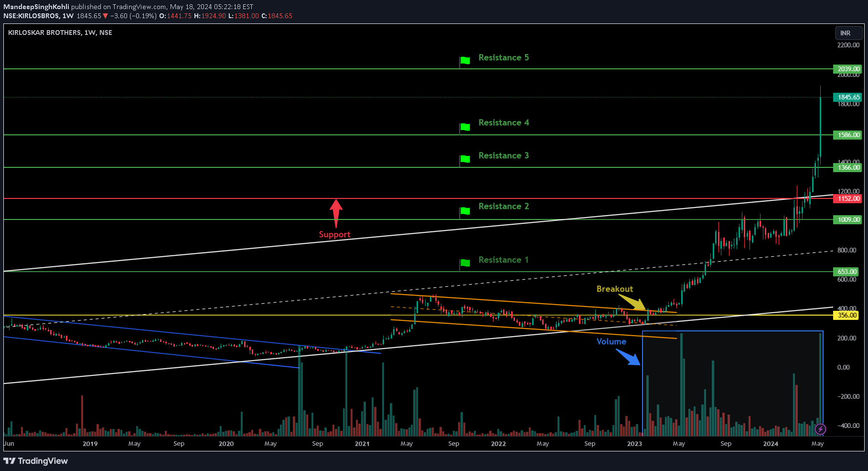Select the 'Resistance 3' text label

(504, 155)
